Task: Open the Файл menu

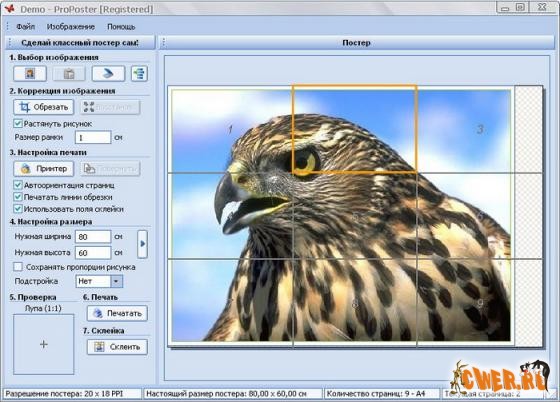Action: pyautogui.click(x=25, y=27)
